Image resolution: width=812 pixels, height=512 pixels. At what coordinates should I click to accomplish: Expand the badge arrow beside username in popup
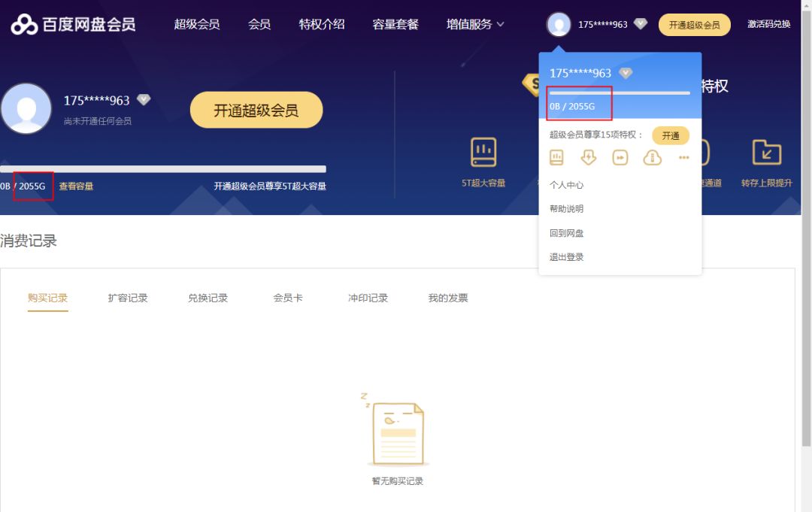[x=625, y=72]
